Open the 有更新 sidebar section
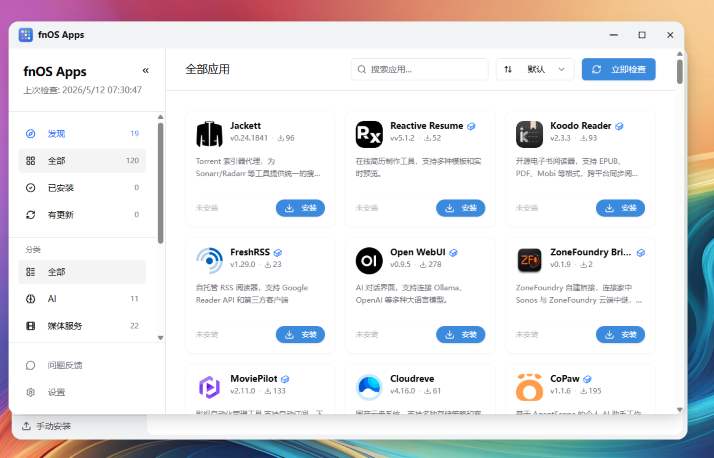The image size is (714, 458). 82,214
